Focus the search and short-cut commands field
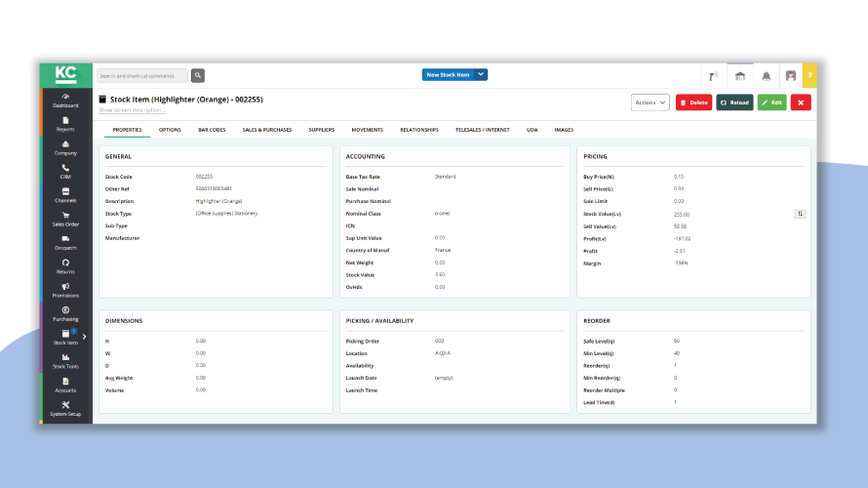 pyautogui.click(x=142, y=75)
